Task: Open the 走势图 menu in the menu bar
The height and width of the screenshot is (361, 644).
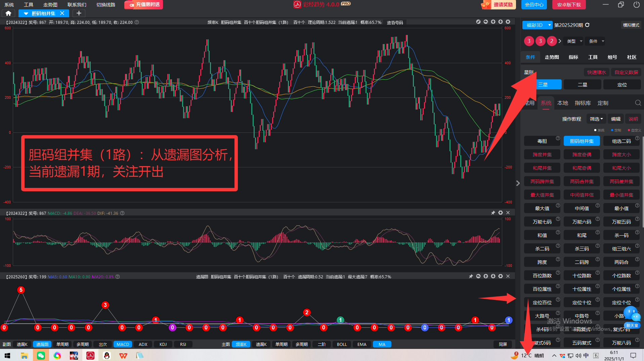Action: click(x=50, y=5)
